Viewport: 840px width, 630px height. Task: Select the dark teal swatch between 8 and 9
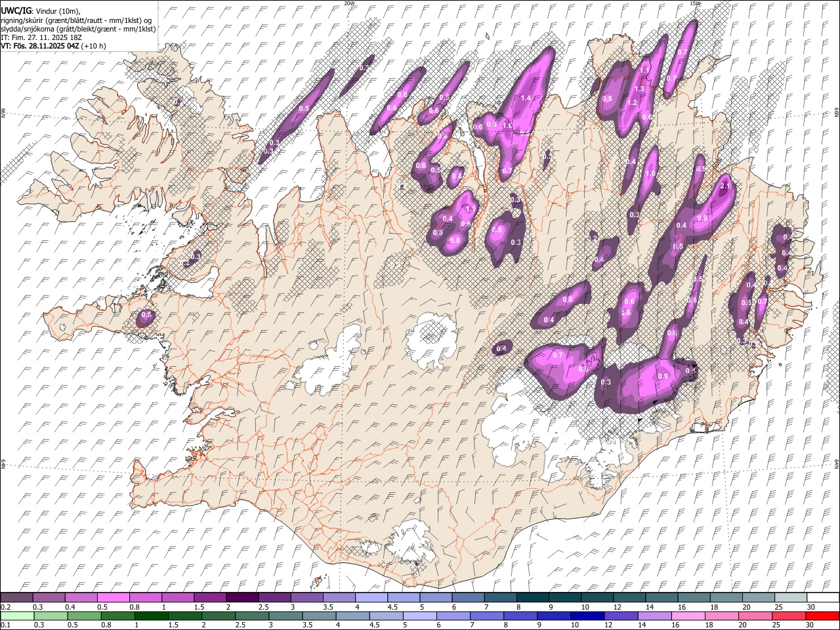[x=532, y=597]
